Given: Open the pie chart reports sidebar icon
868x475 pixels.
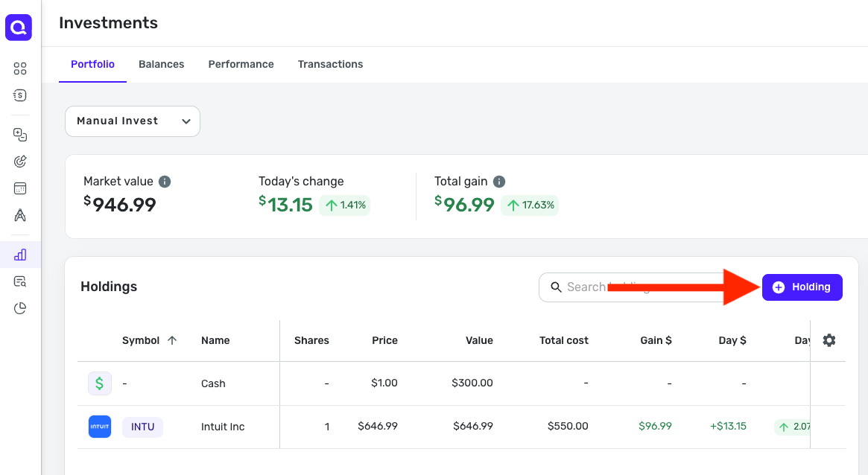Looking at the screenshot, I should click(x=20, y=308).
